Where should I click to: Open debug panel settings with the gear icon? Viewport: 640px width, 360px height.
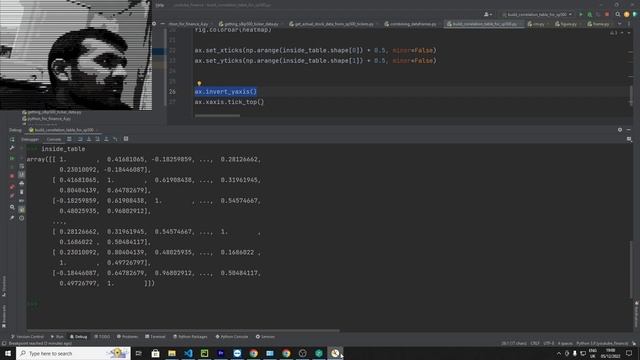(620, 130)
